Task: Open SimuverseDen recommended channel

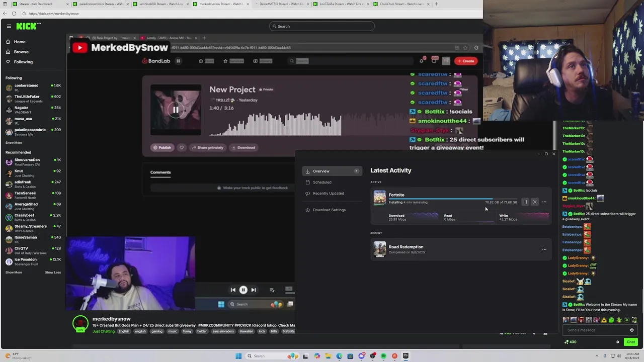Action: pos(33,162)
